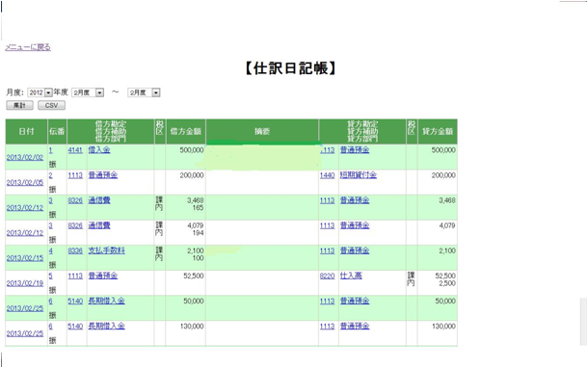Click the vertical scrollbar at the right edge
The width and height of the screenshot is (588, 368).
tap(583, 322)
